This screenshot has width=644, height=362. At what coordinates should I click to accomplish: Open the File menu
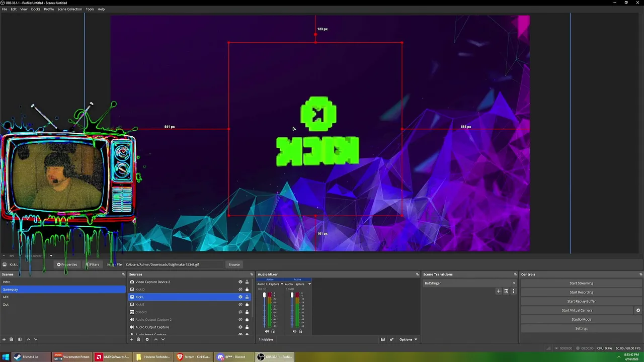coord(5,9)
